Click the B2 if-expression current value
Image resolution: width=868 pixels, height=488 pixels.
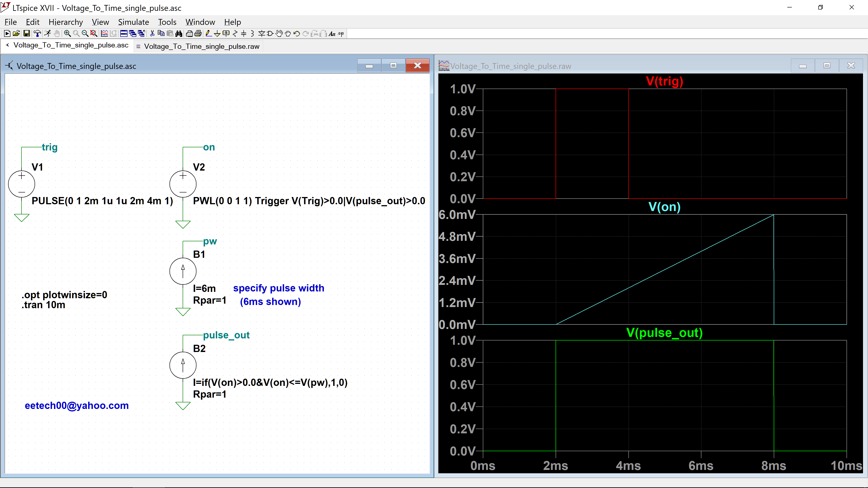pos(270,382)
